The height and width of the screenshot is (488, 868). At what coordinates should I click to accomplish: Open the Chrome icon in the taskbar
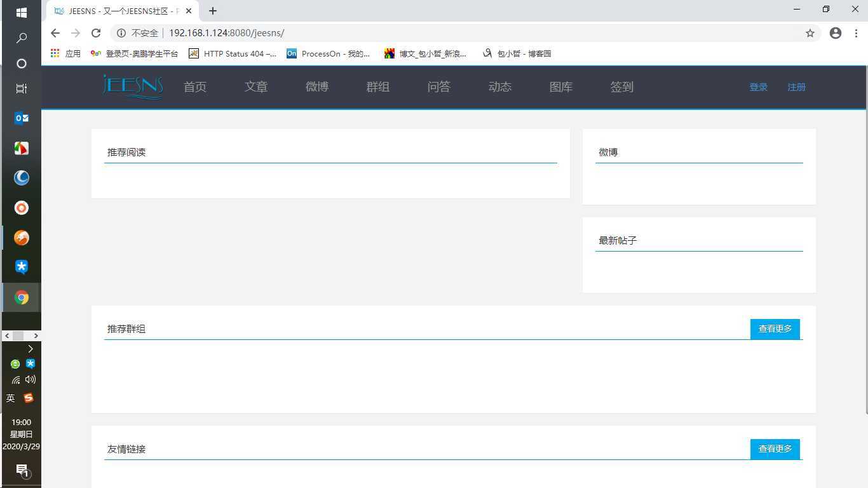[x=21, y=297]
